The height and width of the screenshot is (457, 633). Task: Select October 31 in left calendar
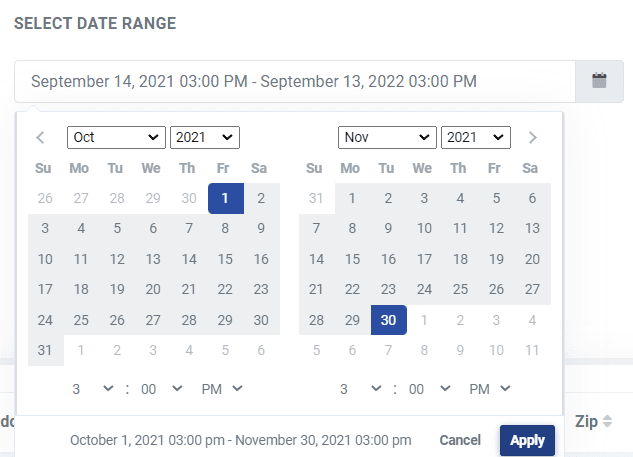click(x=45, y=350)
